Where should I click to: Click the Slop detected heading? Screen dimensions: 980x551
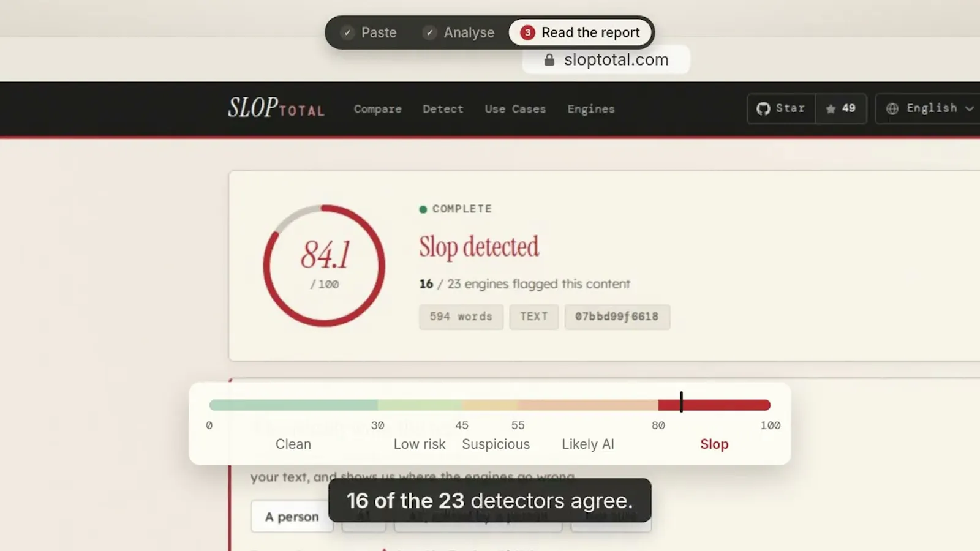479,247
